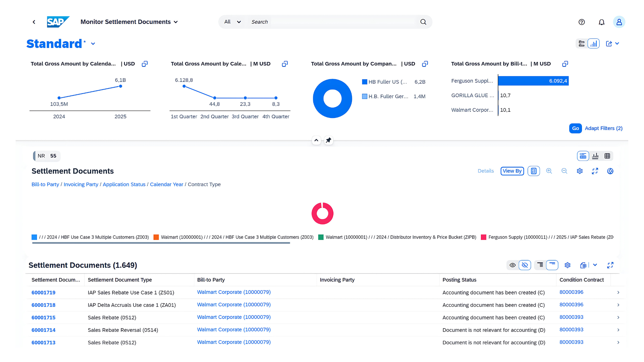Open value help for Calendar Year chart
Viewport: 644px width, 362px height.
(145, 64)
